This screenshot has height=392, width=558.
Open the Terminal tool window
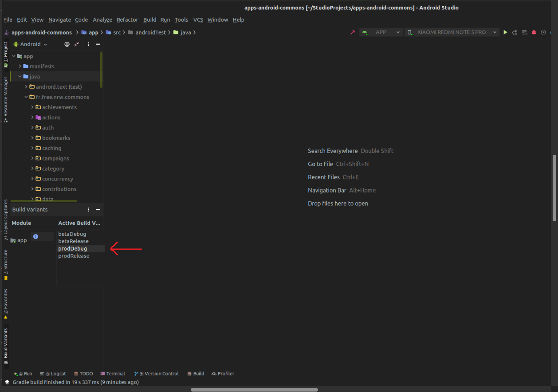(113, 373)
